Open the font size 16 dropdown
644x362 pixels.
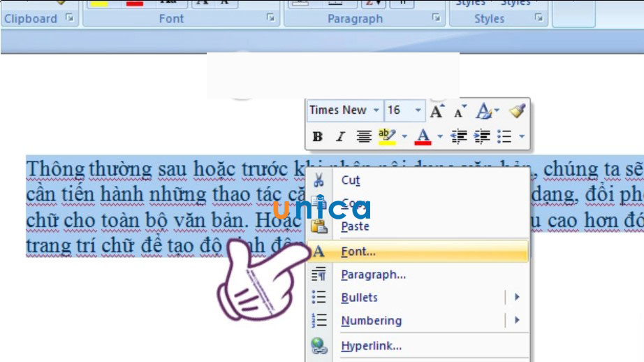point(418,110)
